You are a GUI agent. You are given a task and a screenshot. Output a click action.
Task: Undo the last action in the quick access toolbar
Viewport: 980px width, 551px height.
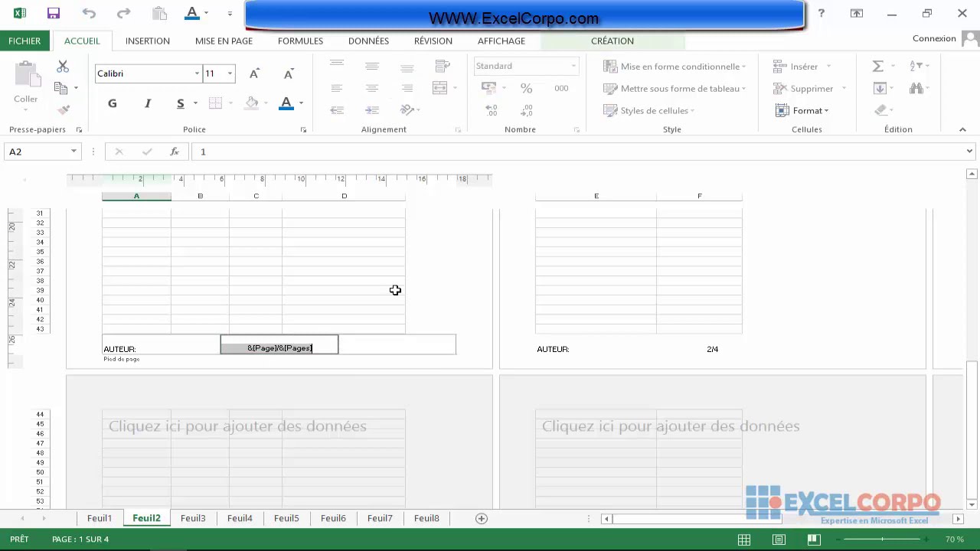pyautogui.click(x=89, y=13)
